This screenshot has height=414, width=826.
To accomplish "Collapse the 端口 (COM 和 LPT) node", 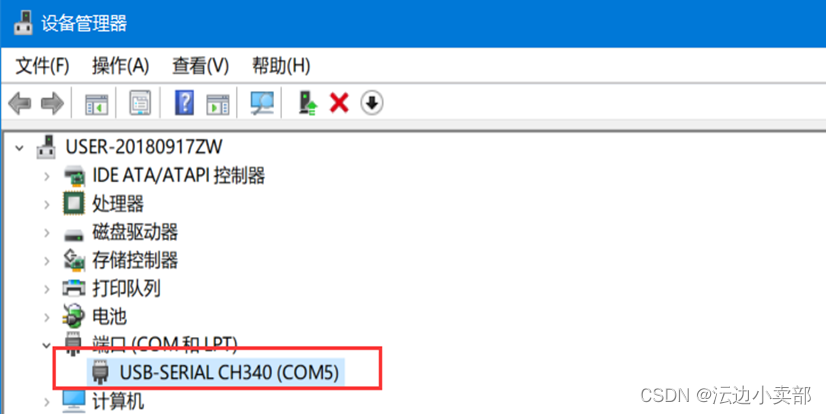I will 46,346.
